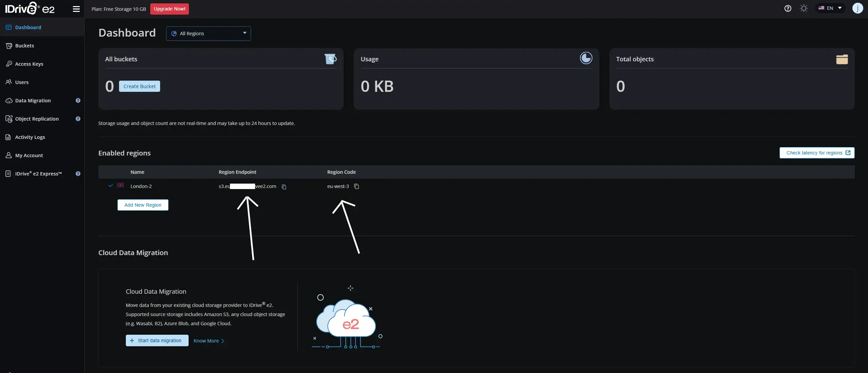Click the All buckets bucket icon
868x373 pixels.
(x=330, y=59)
